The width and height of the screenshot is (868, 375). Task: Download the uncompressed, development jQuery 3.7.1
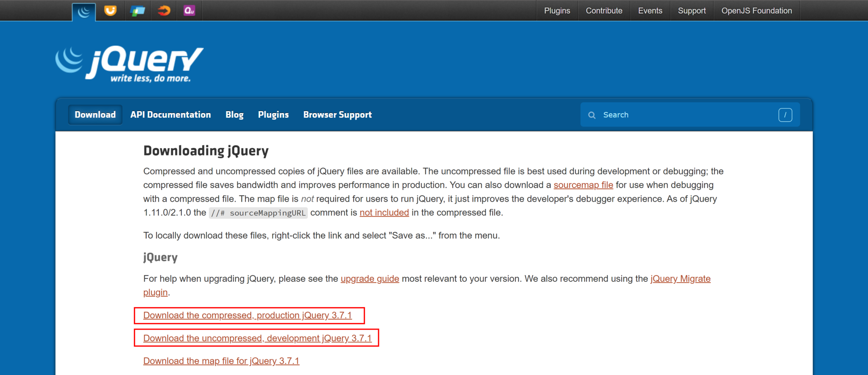pos(257,338)
